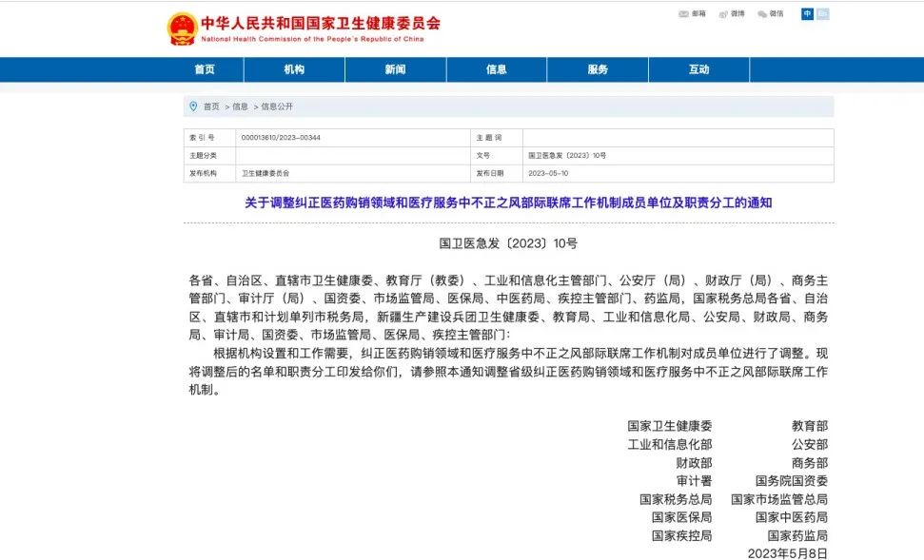924x560 pixels.
Task: Click 信息公开 in the breadcrumb
Action: click(x=277, y=106)
